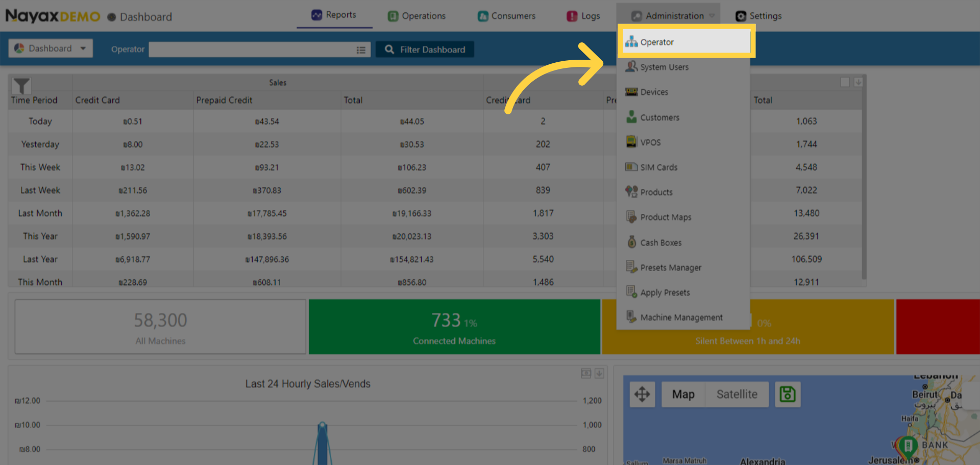This screenshot has width=980, height=465.
Task: Click the green map save icon
Action: tap(788, 394)
